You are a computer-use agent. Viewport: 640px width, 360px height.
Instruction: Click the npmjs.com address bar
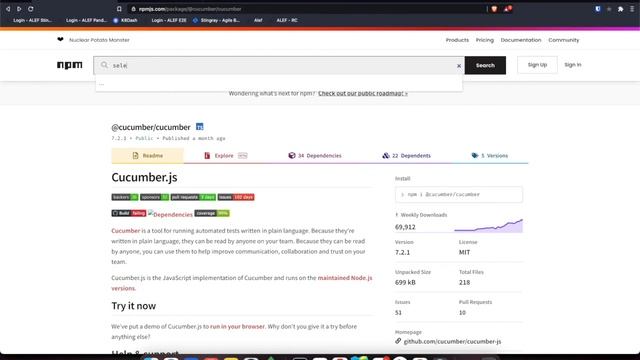(x=306, y=9)
